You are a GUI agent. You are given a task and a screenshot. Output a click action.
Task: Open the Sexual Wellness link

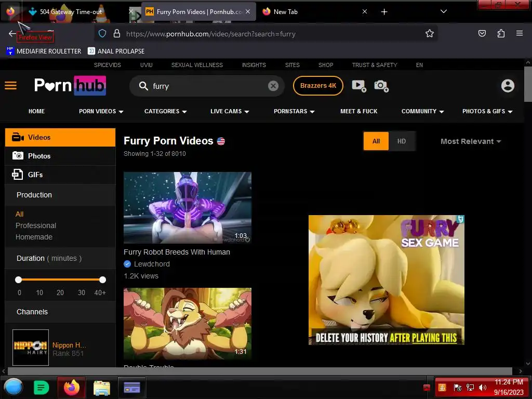point(197,65)
